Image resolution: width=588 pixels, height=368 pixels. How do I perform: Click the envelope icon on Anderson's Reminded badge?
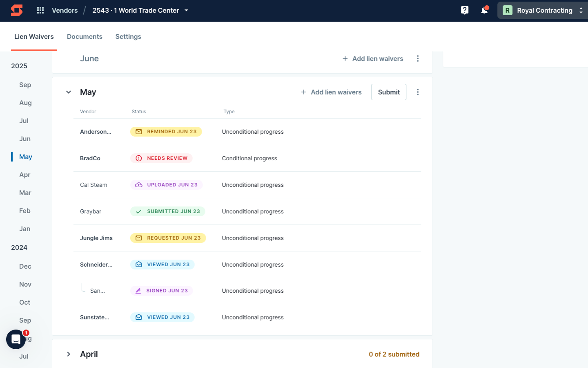coord(139,131)
